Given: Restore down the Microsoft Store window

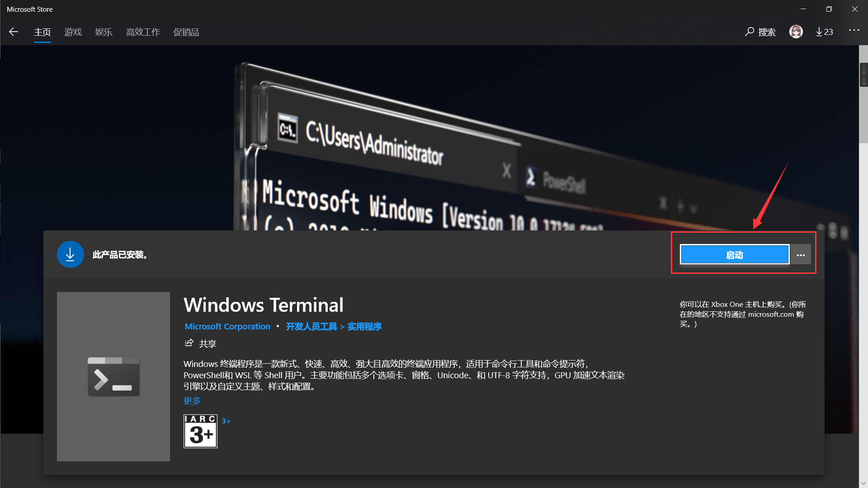Looking at the screenshot, I should (x=829, y=9).
